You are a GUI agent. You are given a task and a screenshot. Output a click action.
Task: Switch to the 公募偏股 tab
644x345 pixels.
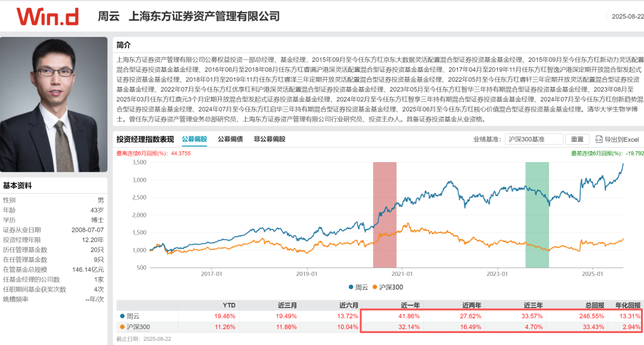(x=194, y=139)
